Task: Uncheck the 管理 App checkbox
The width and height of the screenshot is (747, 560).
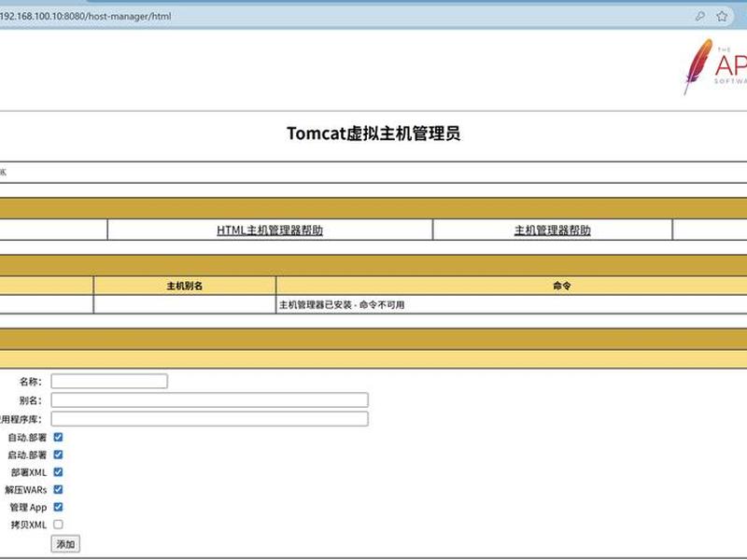Action: (x=58, y=507)
